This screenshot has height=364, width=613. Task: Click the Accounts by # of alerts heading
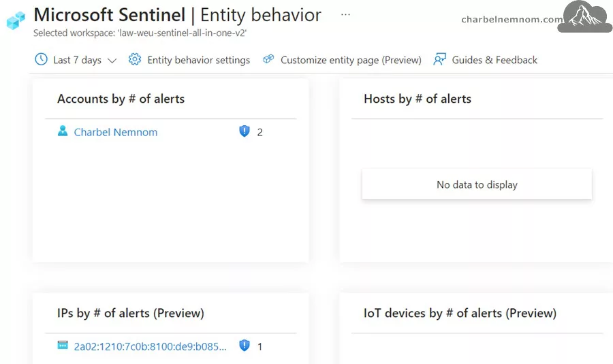121,99
